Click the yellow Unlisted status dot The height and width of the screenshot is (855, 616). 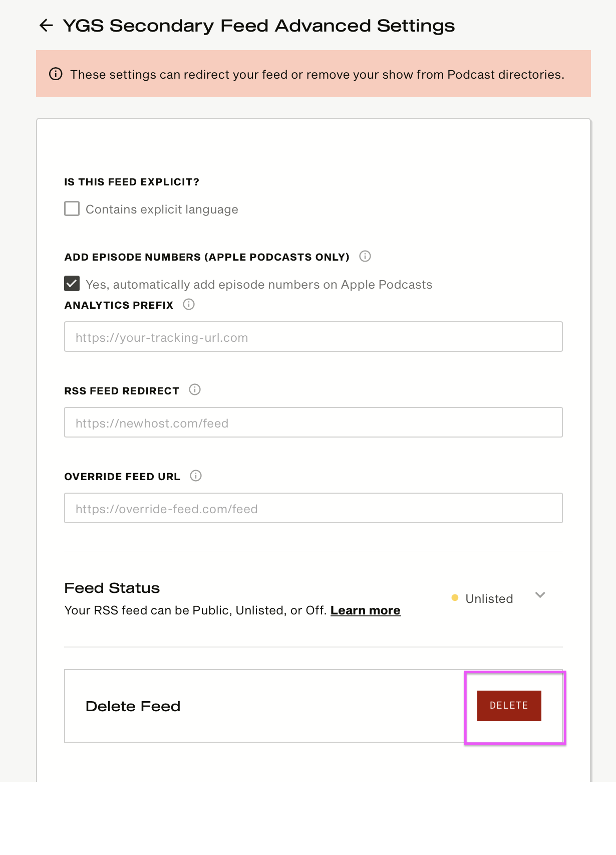click(455, 598)
